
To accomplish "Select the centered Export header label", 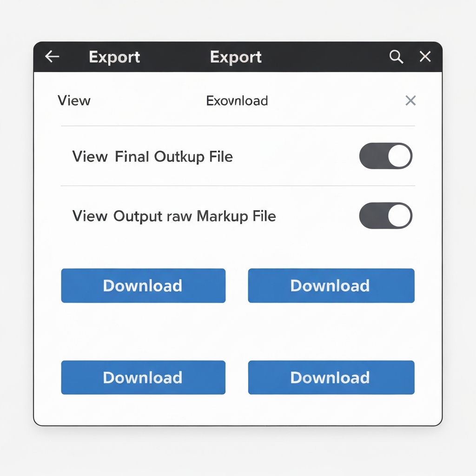I will (236, 57).
